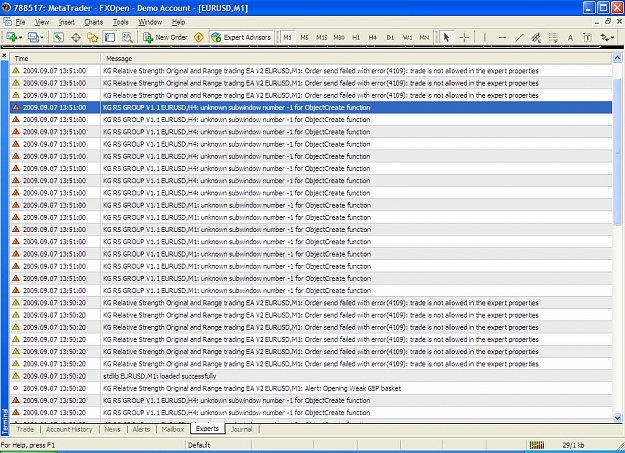Click the MetaTrader title bar app icon

[x=6, y=8]
